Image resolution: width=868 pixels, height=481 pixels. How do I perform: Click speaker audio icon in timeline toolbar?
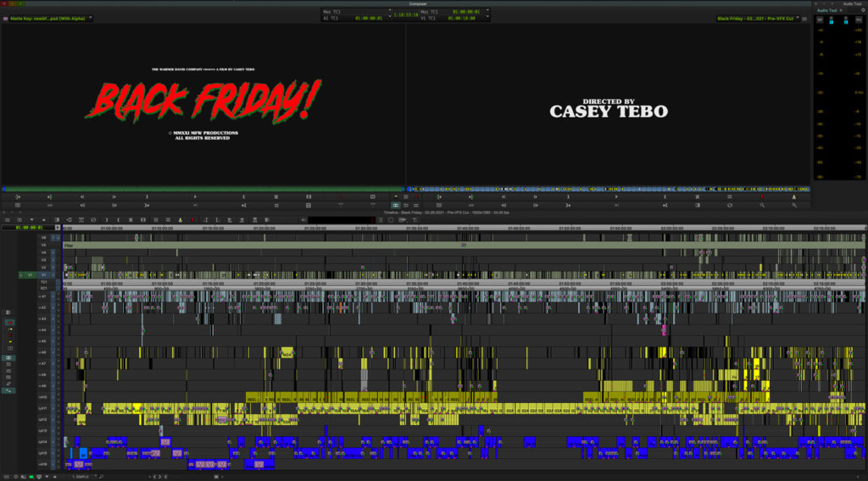[x=303, y=220]
